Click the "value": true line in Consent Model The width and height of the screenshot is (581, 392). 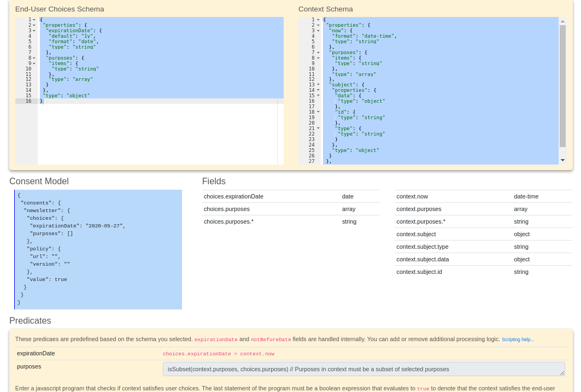tap(46, 279)
